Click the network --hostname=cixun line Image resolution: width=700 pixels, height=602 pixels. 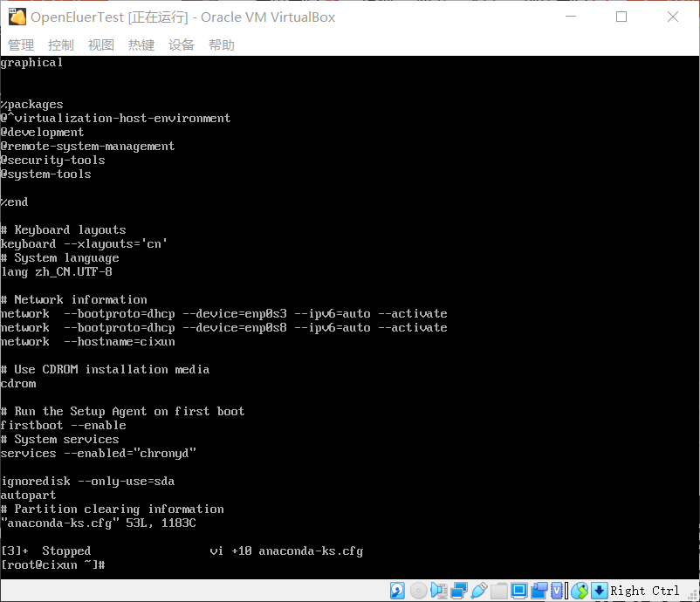(x=87, y=342)
